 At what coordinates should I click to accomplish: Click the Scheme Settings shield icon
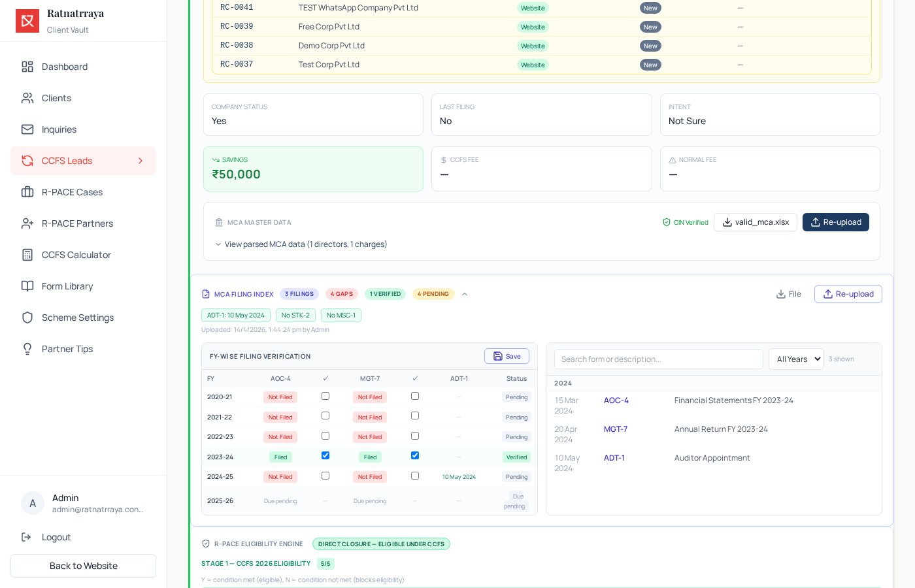coord(27,318)
